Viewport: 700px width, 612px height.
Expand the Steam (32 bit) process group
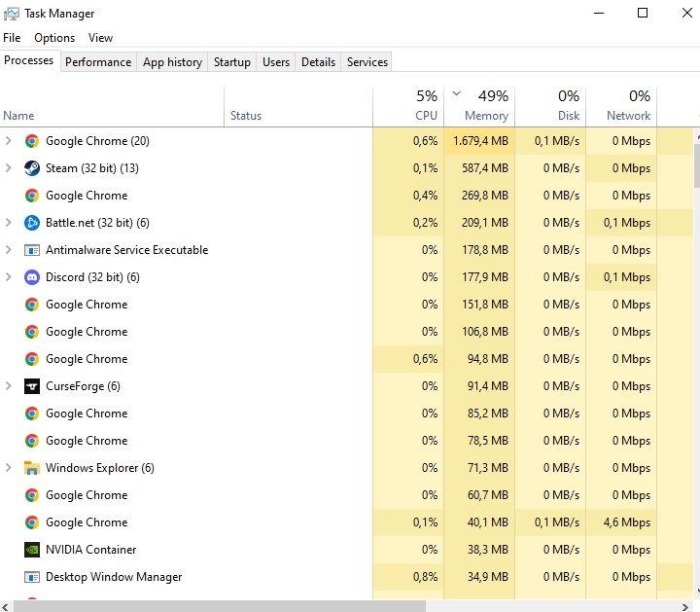8,168
